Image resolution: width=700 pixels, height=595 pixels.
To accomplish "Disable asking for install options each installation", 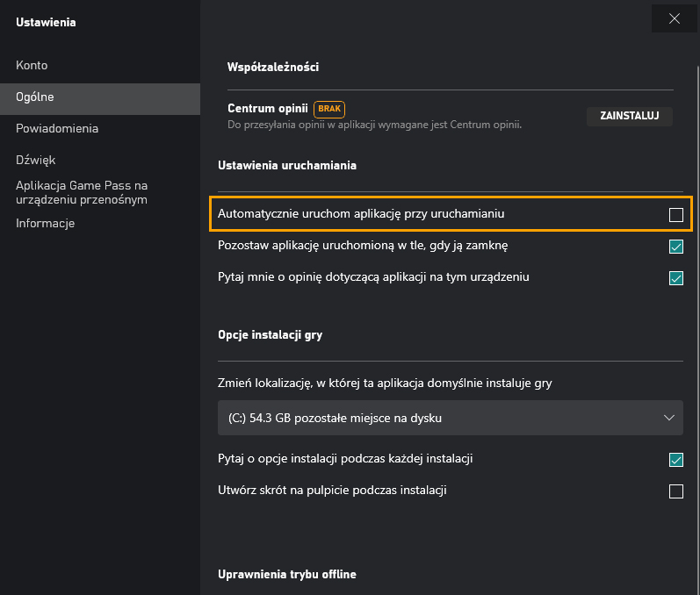I will [676, 459].
